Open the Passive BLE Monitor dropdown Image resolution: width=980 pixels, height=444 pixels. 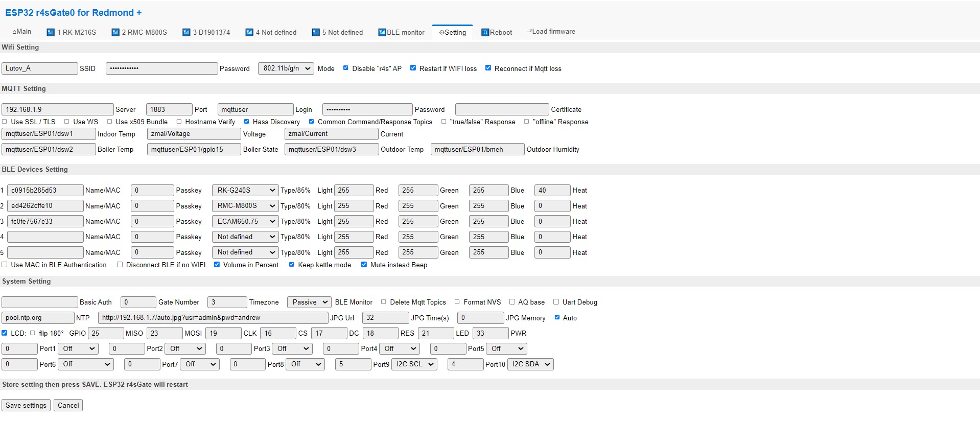point(309,302)
